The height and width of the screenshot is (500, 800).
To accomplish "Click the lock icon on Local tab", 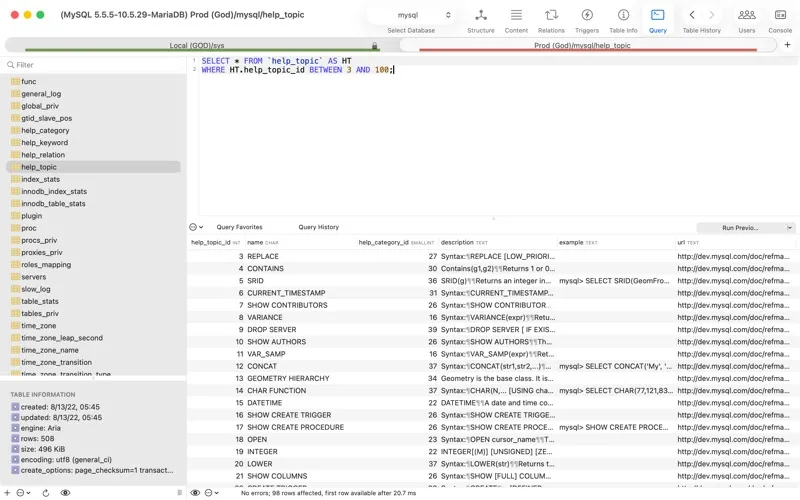I will pos(374,46).
